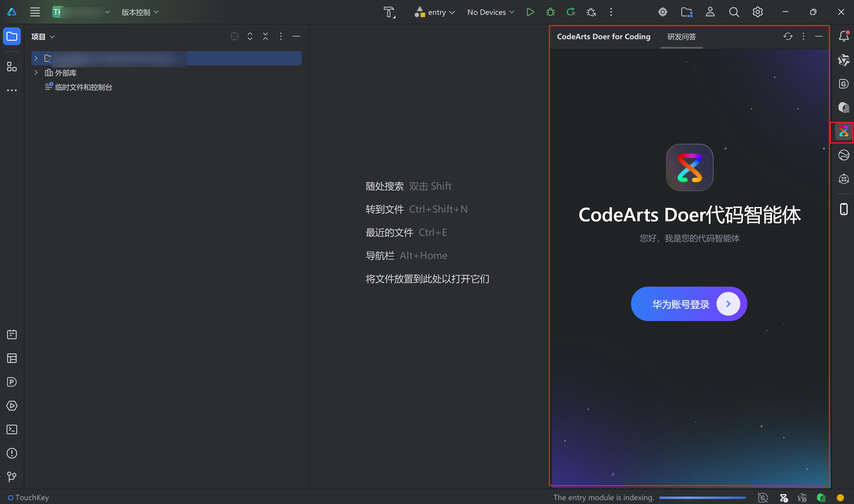The image size is (854, 504).
Task: Click the green Run entry button
Action: tap(530, 12)
